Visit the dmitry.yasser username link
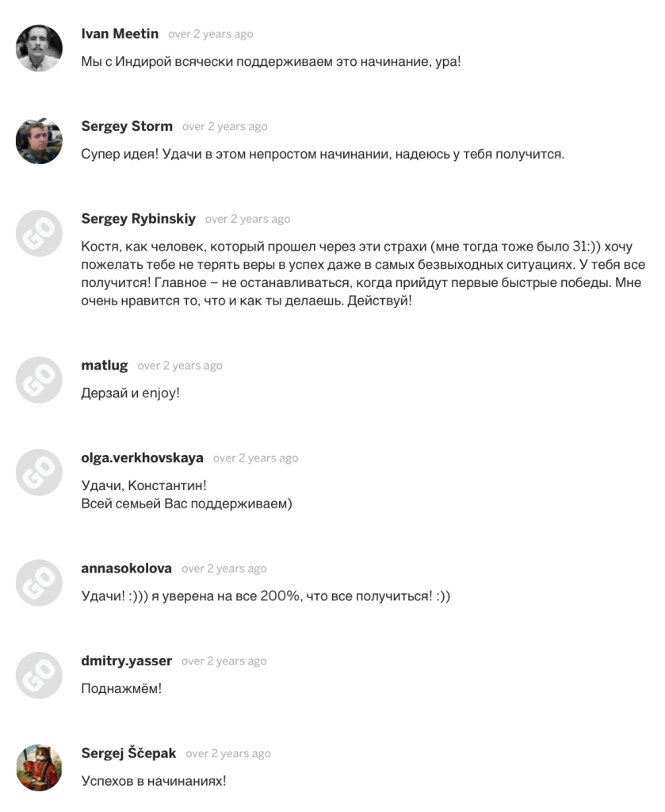The image size is (665, 812). [x=126, y=661]
